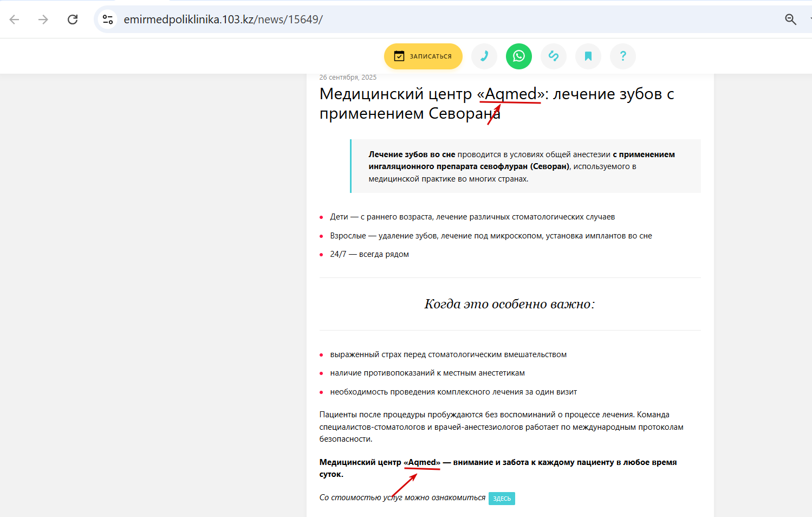
Task: Click the bullet about комплексного лечения за один визит
Action: pos(453,392)
